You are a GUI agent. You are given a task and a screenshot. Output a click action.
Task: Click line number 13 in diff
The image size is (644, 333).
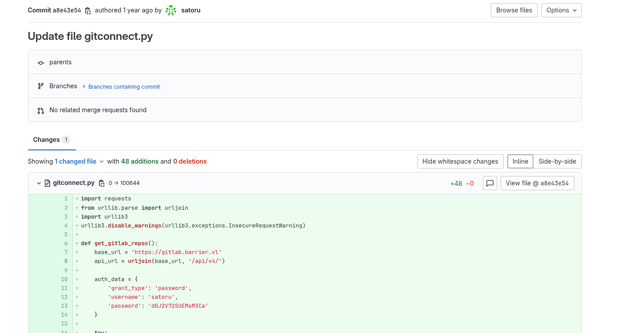65,306
